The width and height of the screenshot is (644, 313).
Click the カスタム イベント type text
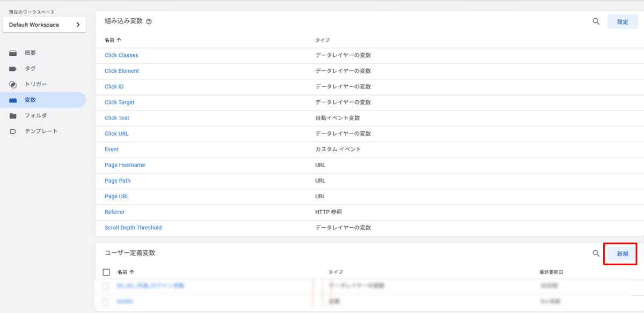[x=338, y=149]
